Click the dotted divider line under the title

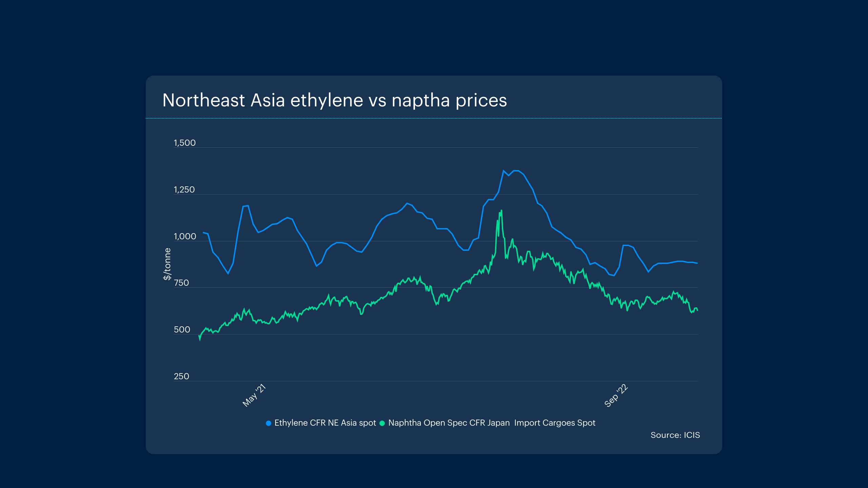tap(434, 118)
